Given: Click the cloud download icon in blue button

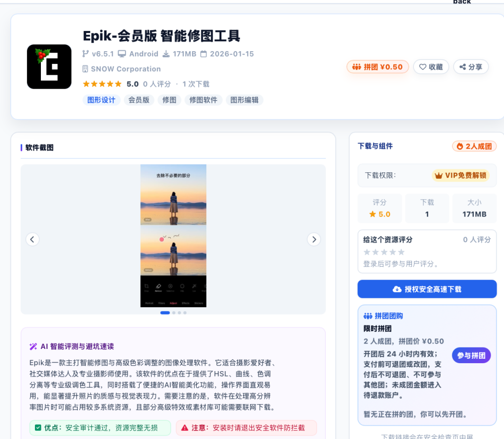Looking at the screenshot, I should (397, 289).
